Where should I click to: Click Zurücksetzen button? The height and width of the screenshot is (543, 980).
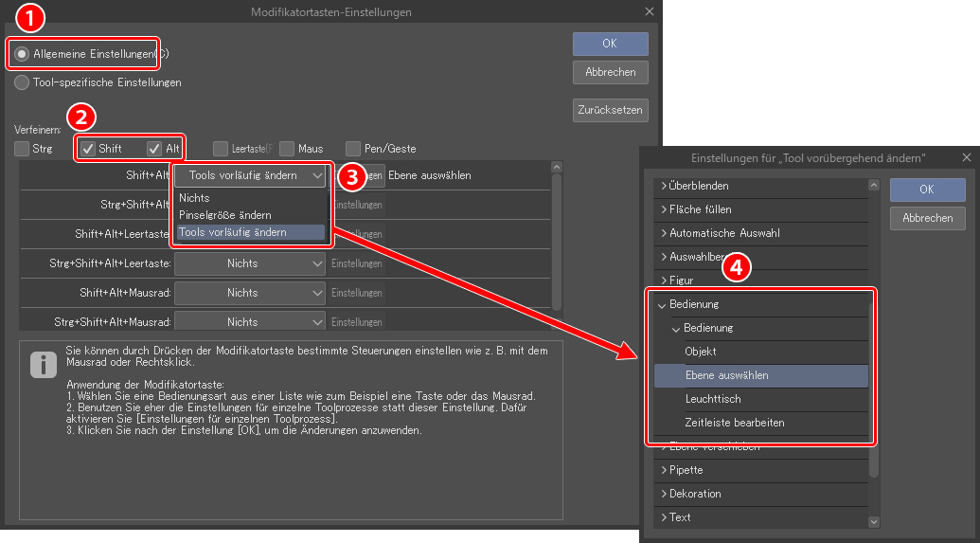pyautogui.click(x=610, y=110)
